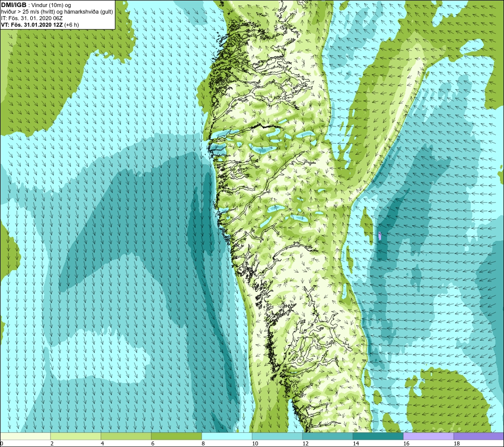504x447 pixels.
Task: Click the '10' label on the wind scale
Action: [255, 444]
